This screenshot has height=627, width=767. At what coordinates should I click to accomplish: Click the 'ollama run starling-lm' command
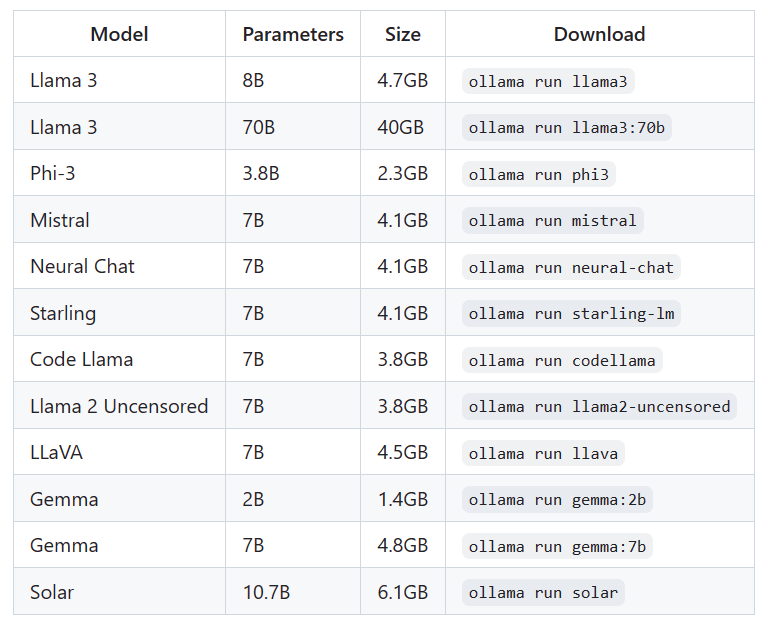[571, 313]
